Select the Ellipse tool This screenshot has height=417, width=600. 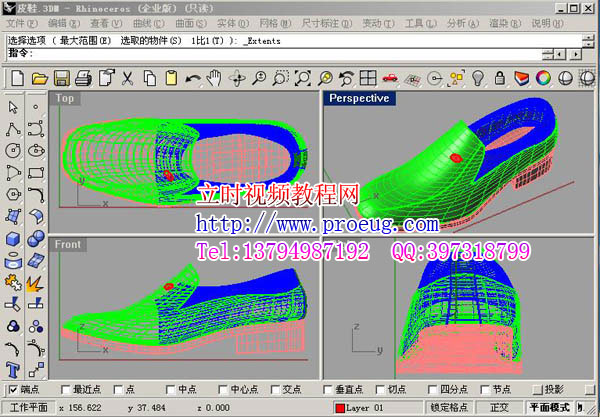click(x=36, y=151)
